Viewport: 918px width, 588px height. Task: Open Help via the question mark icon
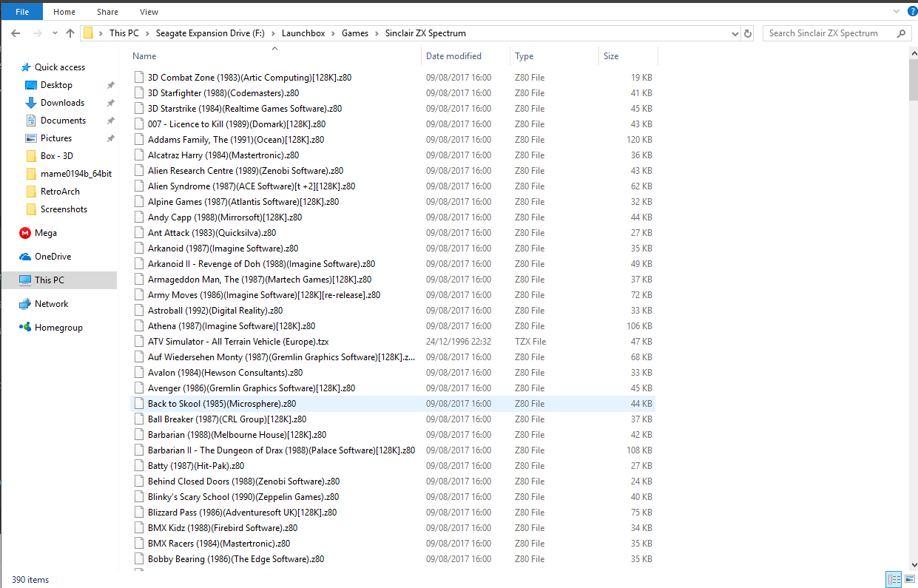point(912,11)
